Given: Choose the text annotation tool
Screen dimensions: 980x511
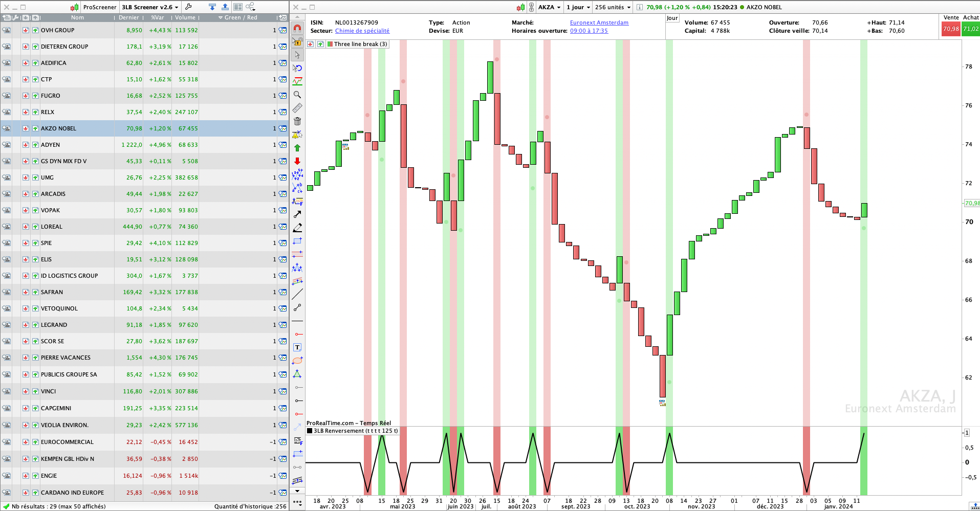Looking at the screenshot, I should coord(297,347).
